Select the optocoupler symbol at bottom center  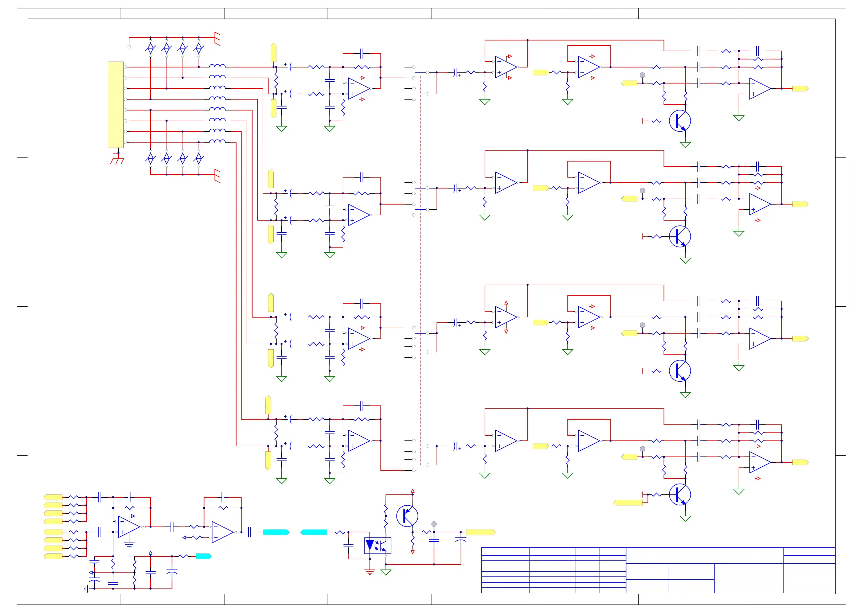[x=378, y=545]
